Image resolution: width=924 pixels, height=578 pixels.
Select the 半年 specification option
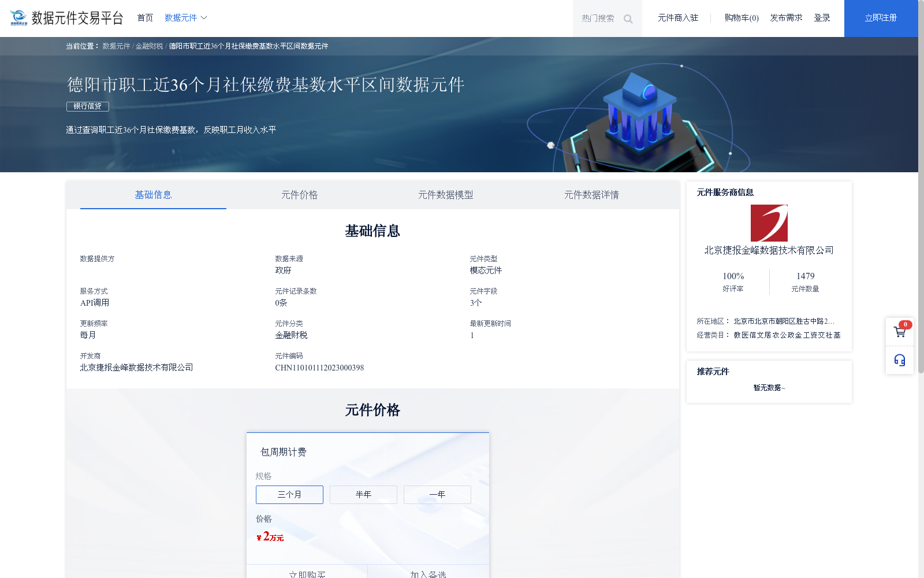coord(363,495)
